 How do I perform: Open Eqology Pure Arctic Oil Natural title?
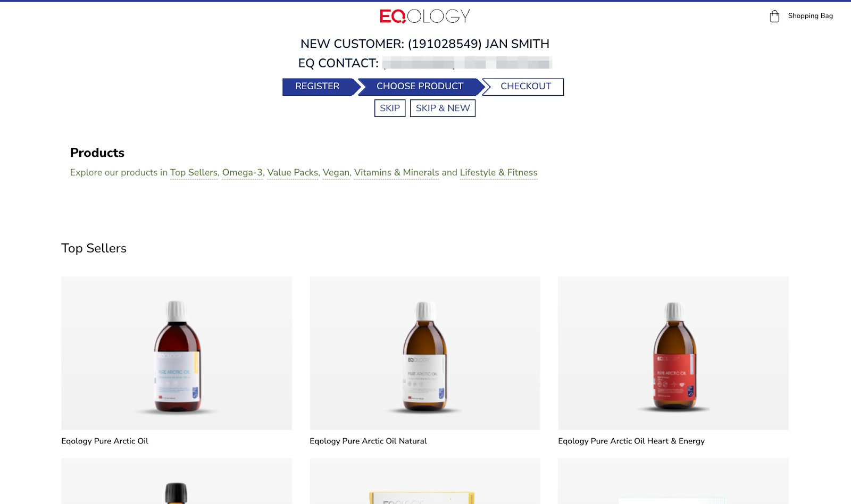(368, 441)
